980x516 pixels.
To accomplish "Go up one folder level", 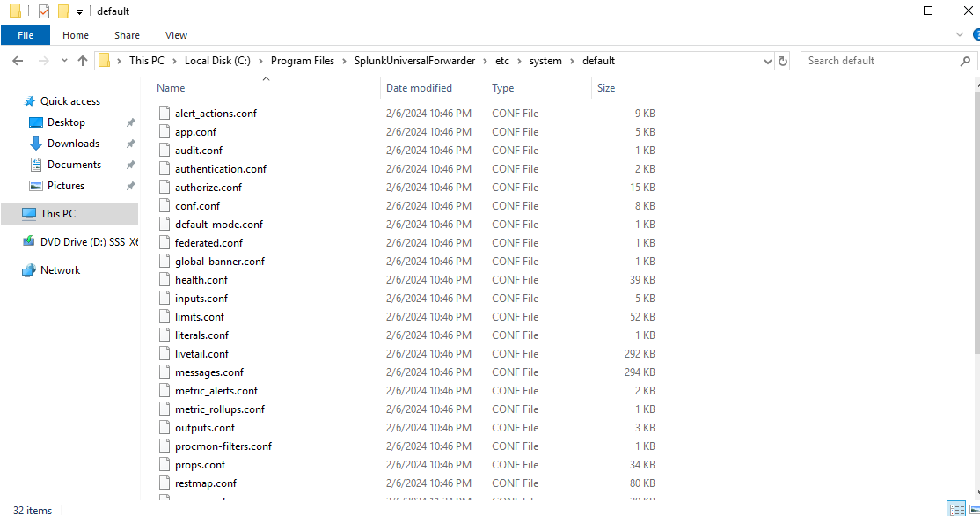I will pyautogui.click(x=83, y=61).
